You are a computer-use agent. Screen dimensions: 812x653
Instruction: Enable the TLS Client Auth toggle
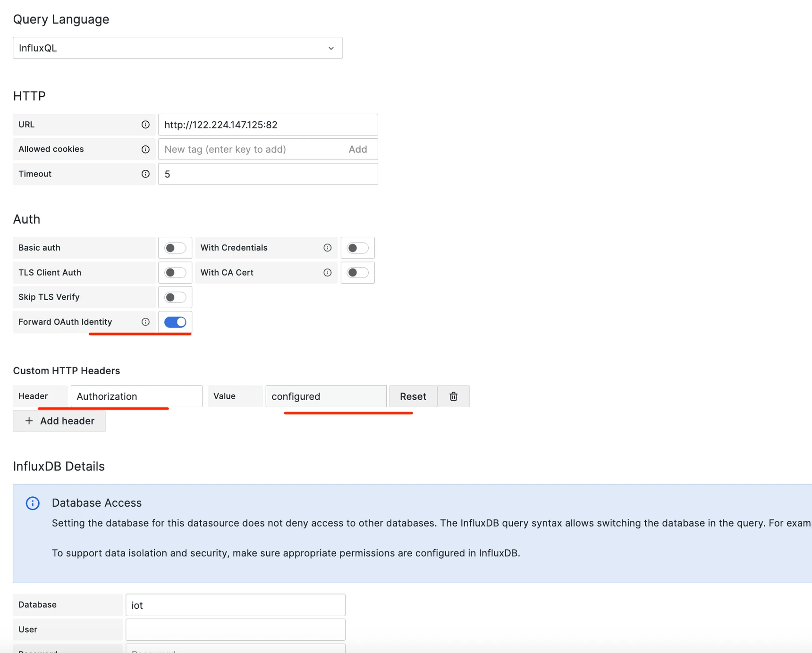[x=175, y=272]
